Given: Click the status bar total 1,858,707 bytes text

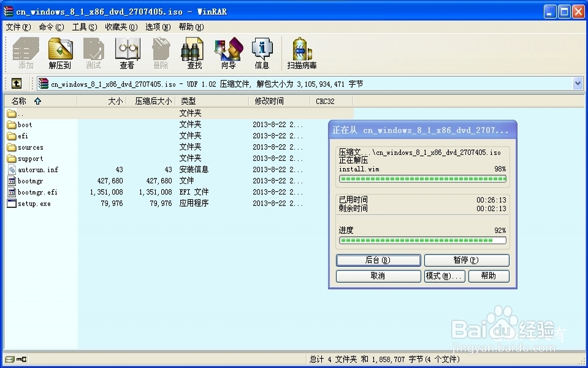Looking at the screenshot, I should click(x=384, y=359).
